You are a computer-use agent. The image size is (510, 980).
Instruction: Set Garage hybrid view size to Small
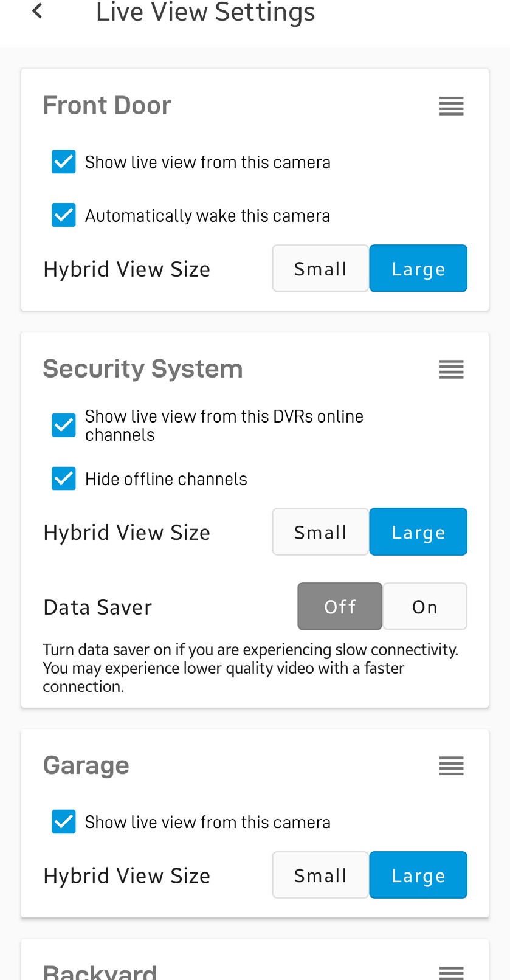pos(320,875)
